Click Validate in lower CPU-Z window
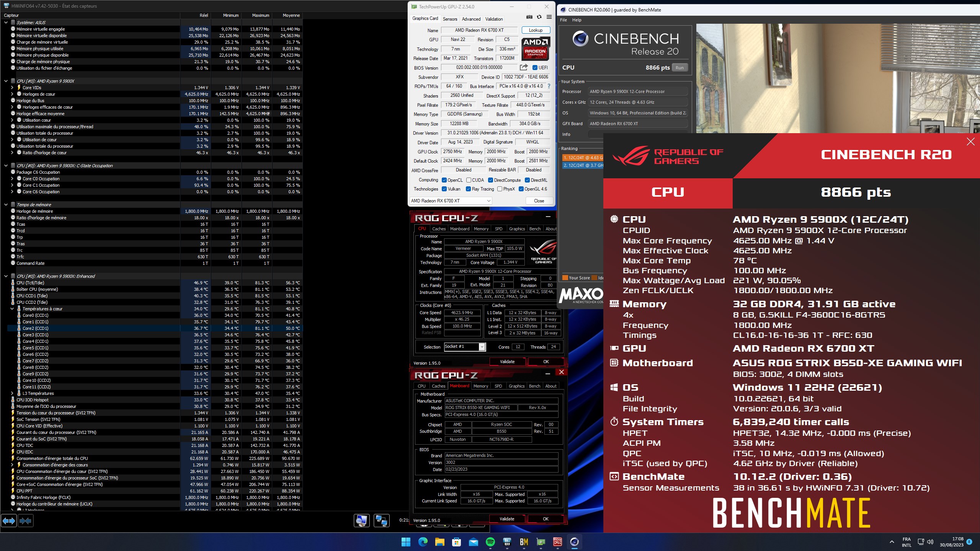This screenshot has width=980, height=551. 507,519
